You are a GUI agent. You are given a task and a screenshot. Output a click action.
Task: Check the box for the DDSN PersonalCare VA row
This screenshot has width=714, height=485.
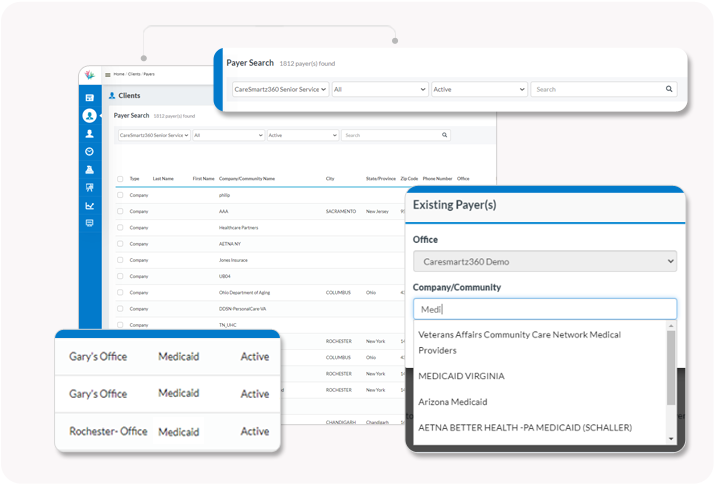pyautogui.click(x=120, y=309)
